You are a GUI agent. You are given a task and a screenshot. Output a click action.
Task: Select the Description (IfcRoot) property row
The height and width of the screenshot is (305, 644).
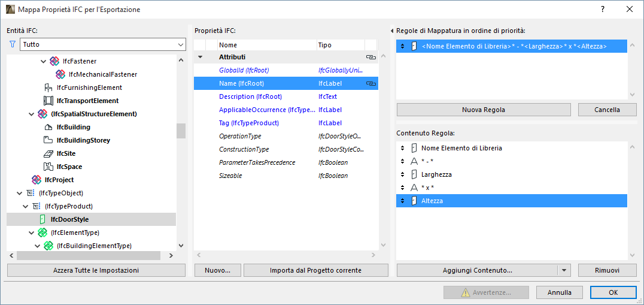tap(250, 96)
